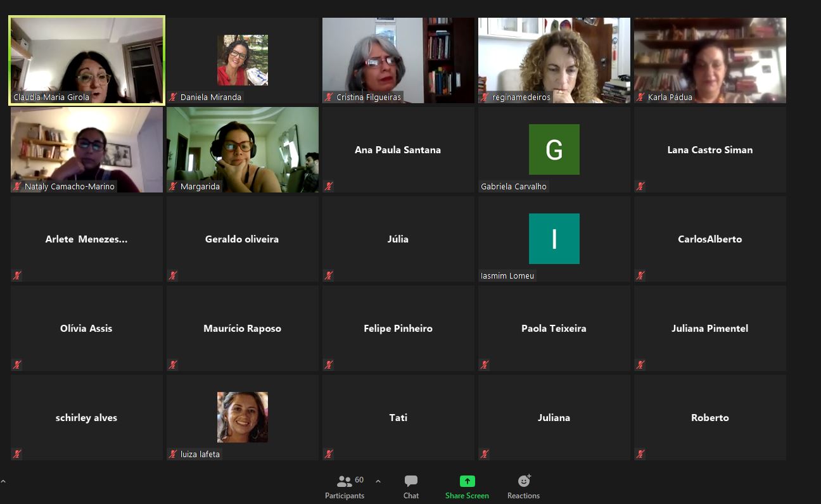
Task: Click the name Geraldo oliveira
Action: click(242, 239)
